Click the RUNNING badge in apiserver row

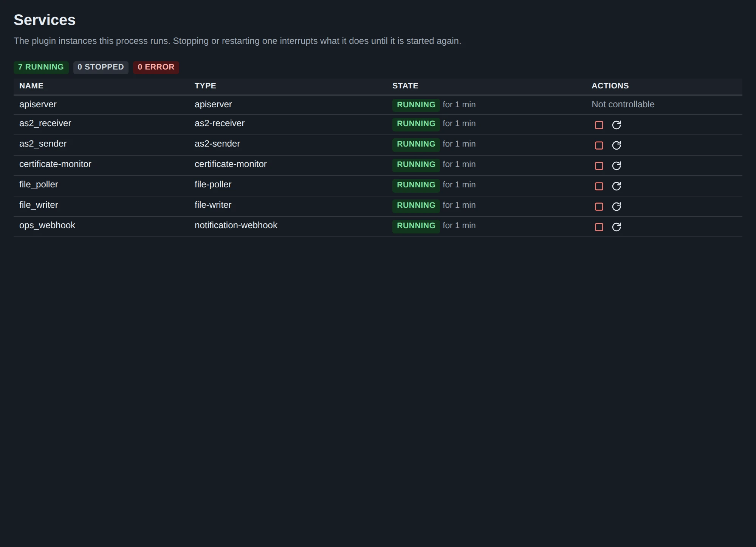coord(416,105)
